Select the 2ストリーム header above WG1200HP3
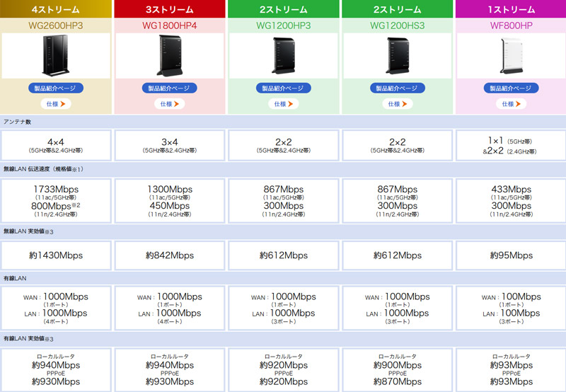Image resolution: width=566 pixels, height=392 pixels. [284, 9]
